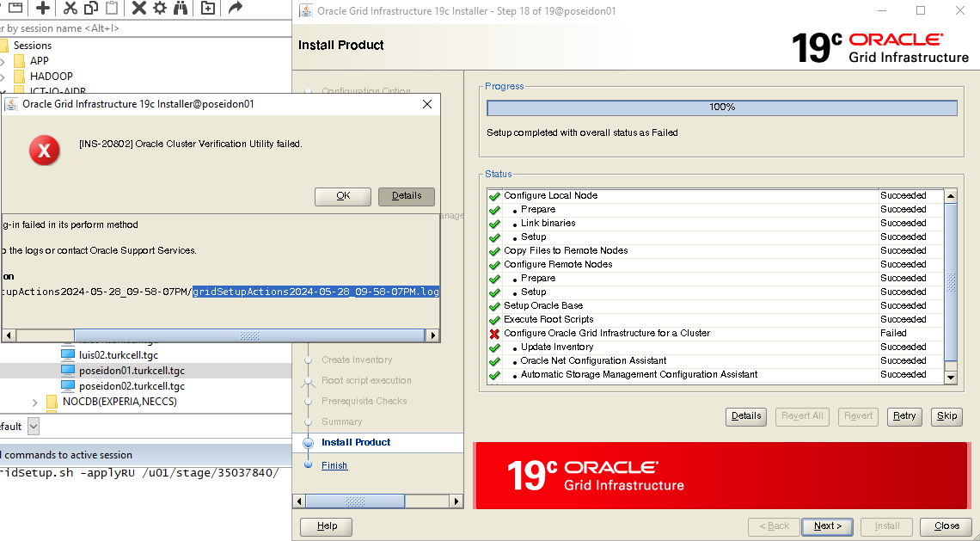Click the red X icon beside the failed cluster step
Screen dimensions: 980x541
493,333
